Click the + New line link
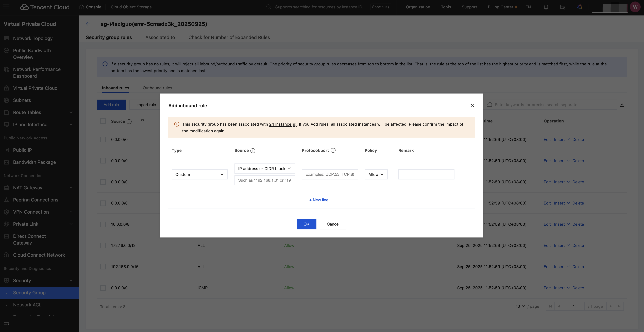644x332 pixels. tap(319, 200)
